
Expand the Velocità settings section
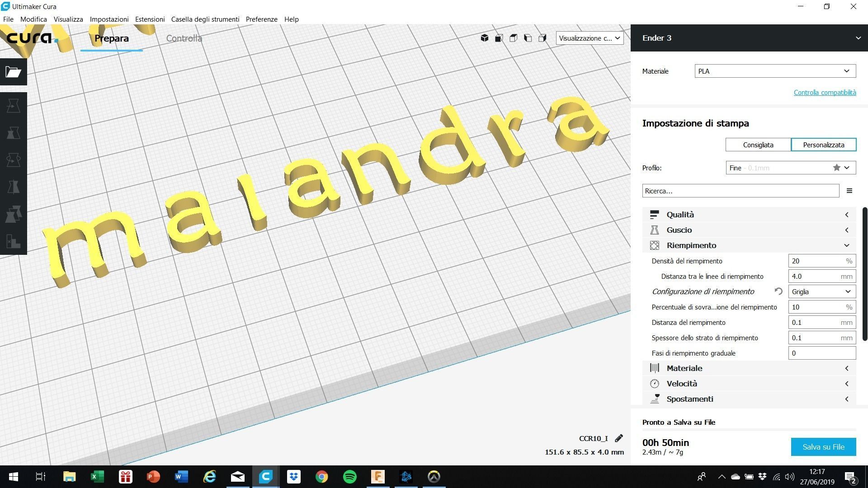749,384
